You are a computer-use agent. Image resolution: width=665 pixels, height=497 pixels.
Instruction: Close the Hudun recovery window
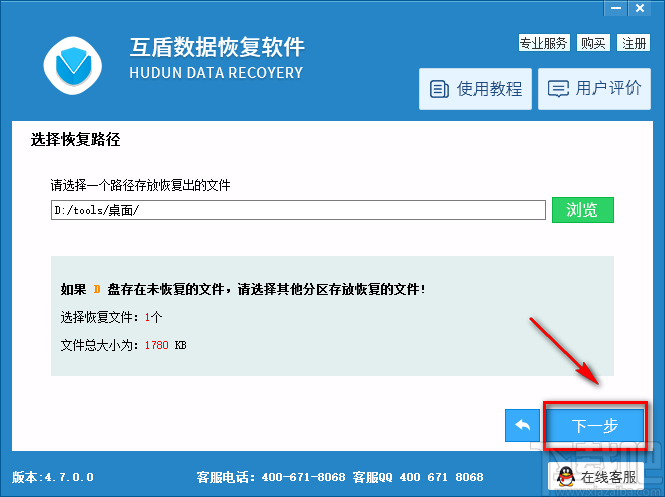(640, 8)
